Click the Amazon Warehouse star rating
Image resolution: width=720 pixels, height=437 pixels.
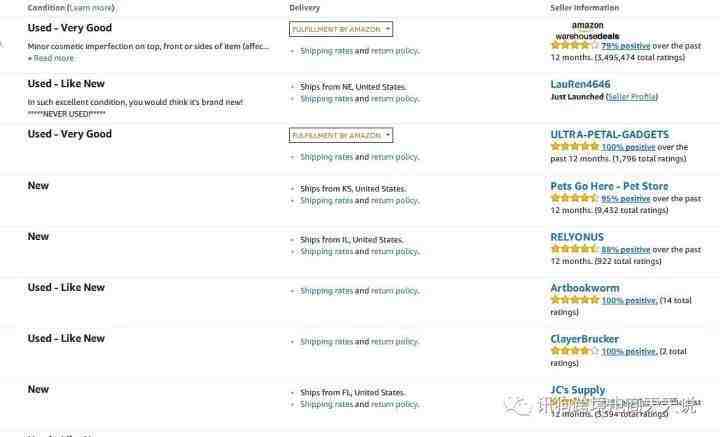(x=574, y=45)
